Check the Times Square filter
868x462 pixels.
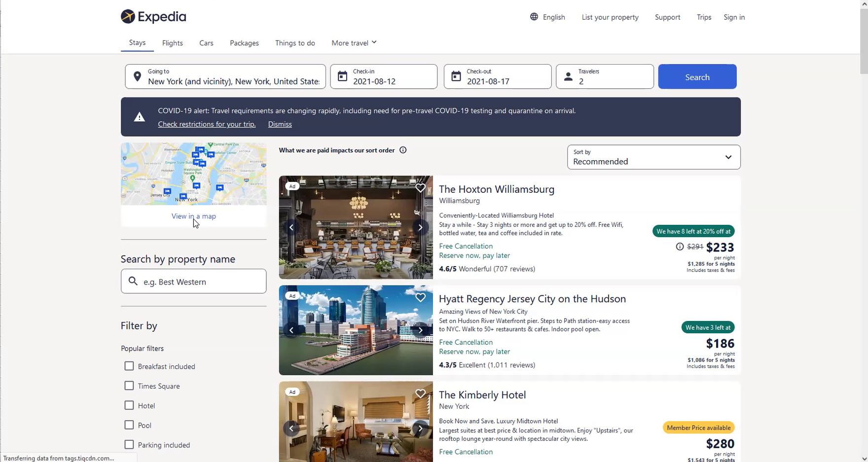click(129, 386)
